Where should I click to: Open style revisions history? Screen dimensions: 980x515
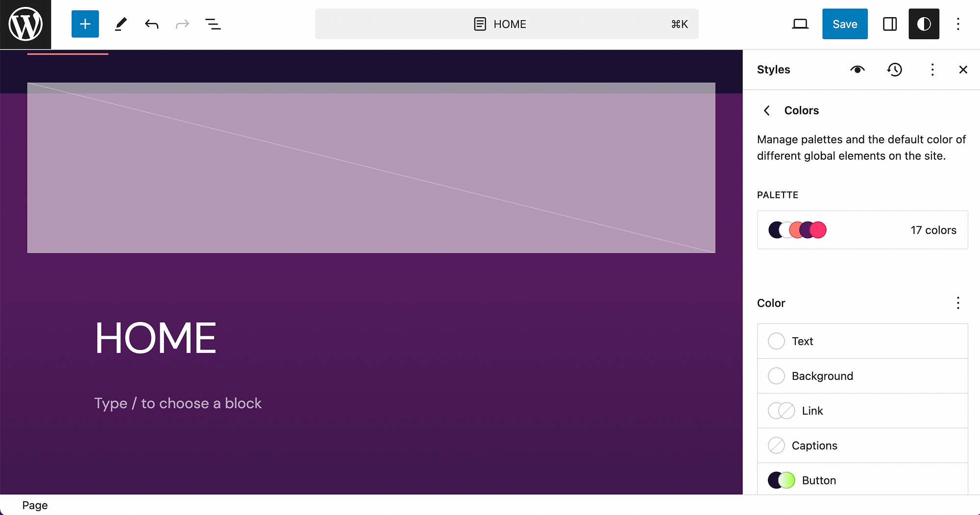point(895,70)
